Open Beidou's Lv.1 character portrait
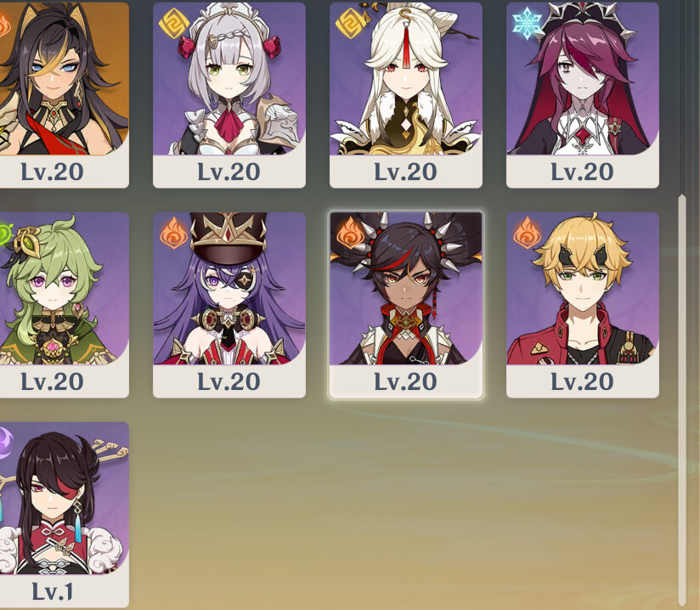 [x=65, y=499]
